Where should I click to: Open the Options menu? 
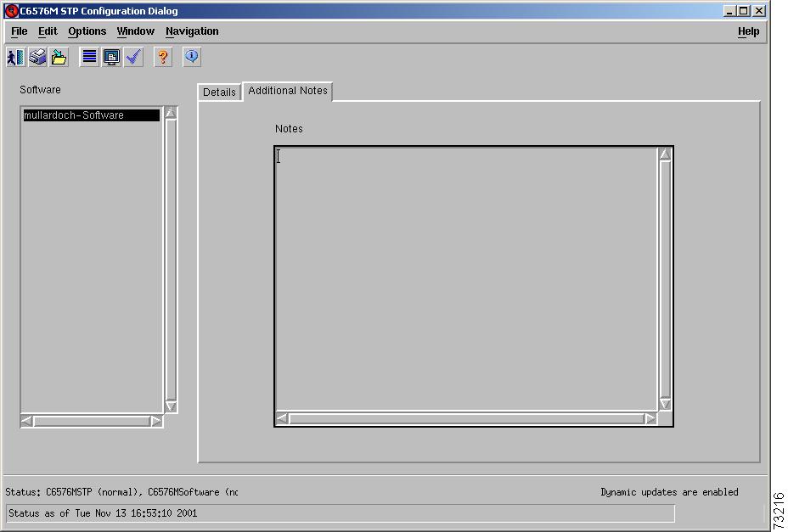pos(87,31)
